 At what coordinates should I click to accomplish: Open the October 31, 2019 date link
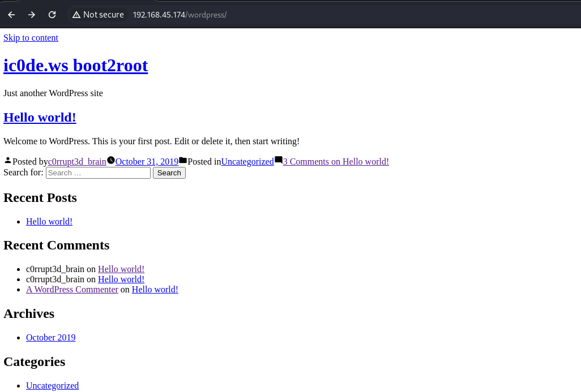coord(147,162)
